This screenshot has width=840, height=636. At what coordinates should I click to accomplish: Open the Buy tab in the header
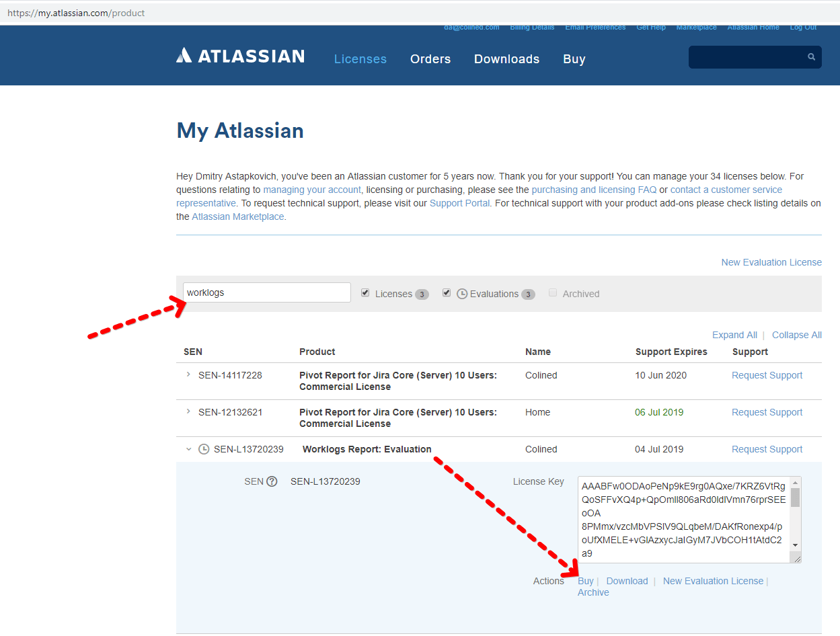[574, 59]
